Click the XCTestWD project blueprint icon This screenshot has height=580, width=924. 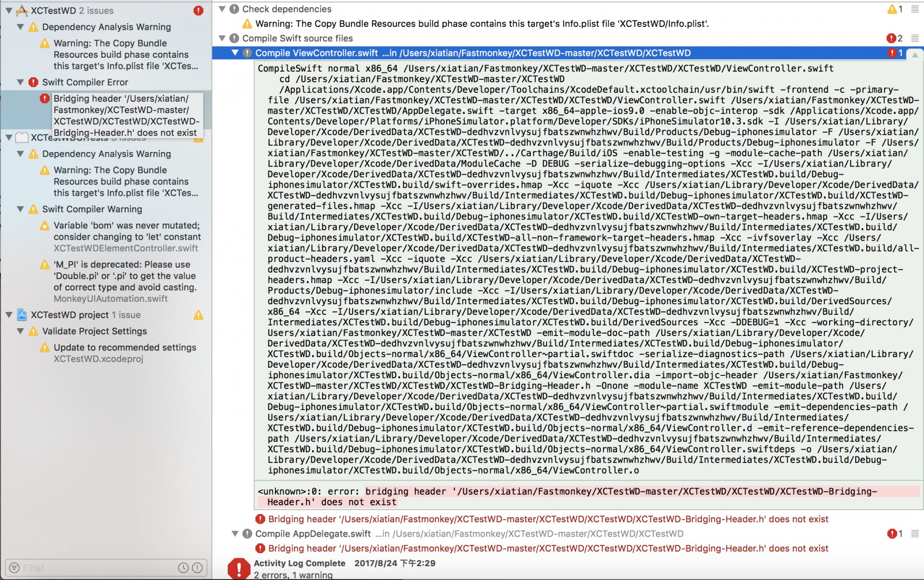tap(22, 315)
